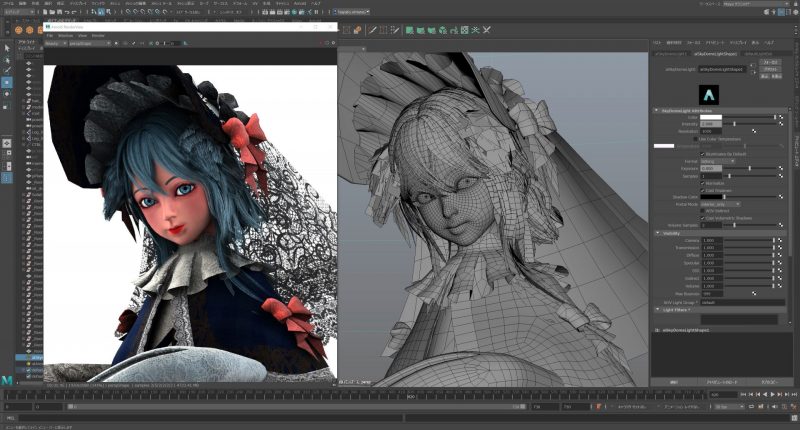Adjust the Exposure slider
Viewport: 800px width, 430px height.
point(749,168)
